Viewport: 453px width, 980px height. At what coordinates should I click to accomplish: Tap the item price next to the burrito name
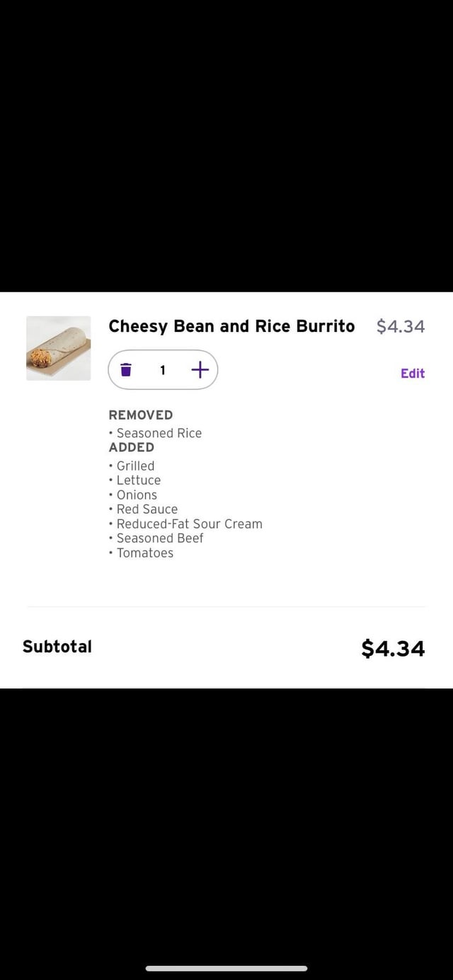click(x=400, y=326)
